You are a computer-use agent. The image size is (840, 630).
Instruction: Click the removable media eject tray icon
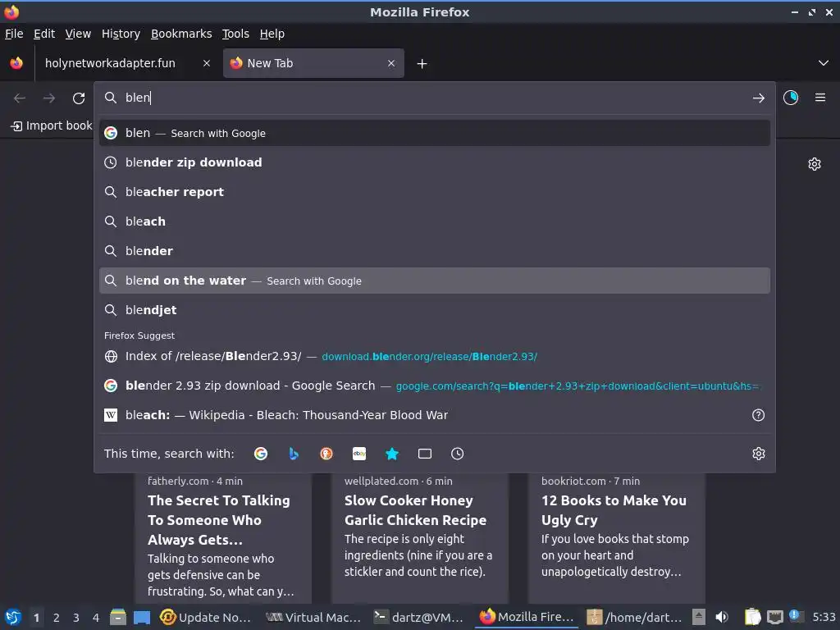click(699, 617)
